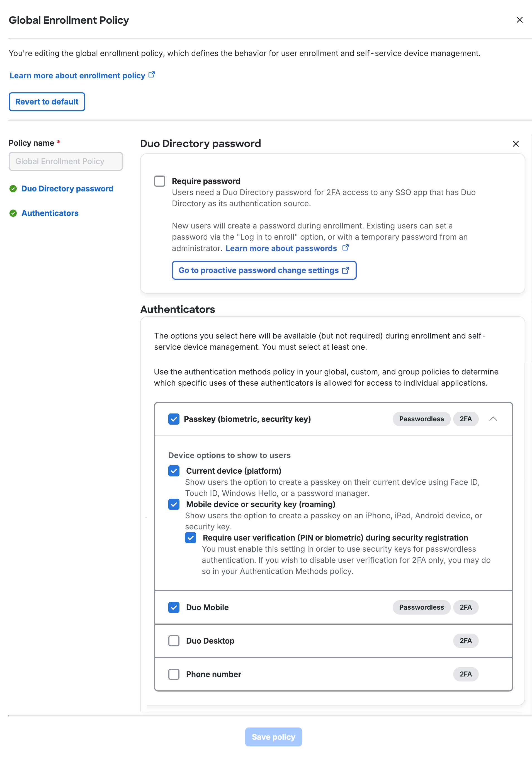Disable Require user verification checkbox
The image size is (532, 757).
pos(191,538)
